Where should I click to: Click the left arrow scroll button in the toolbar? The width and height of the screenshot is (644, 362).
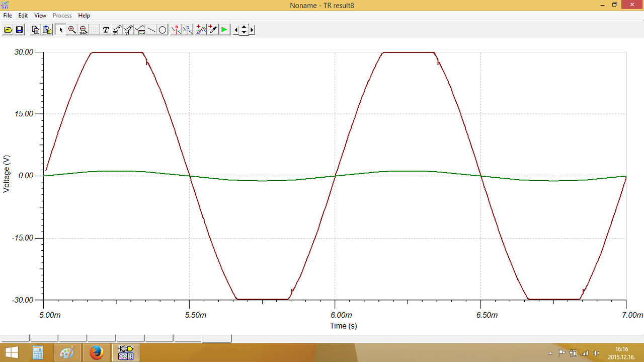click(236, 30)
